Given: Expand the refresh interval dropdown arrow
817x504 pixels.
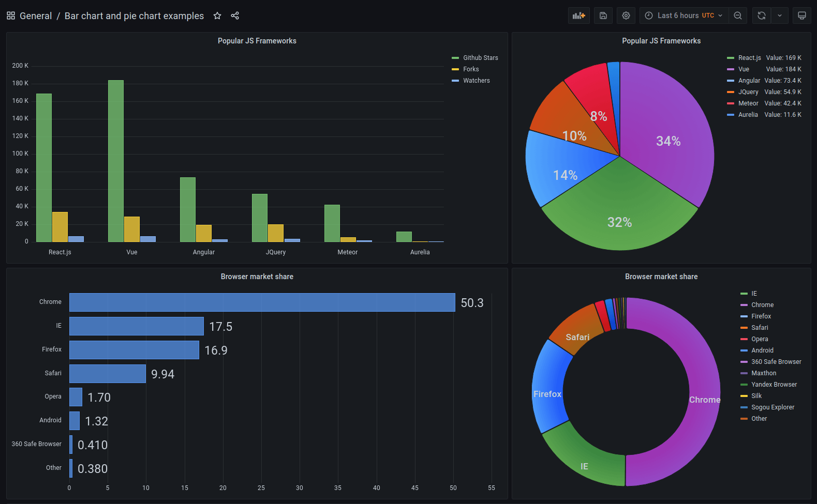Looking at the screenshot, I should [780, 16].
